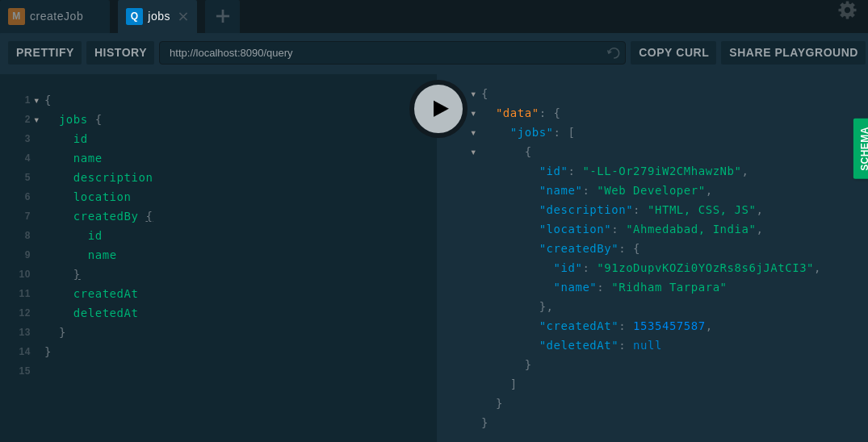Switch to the createJob tab
This screenshot has width=868, height=442.
[x=57, y=16]
